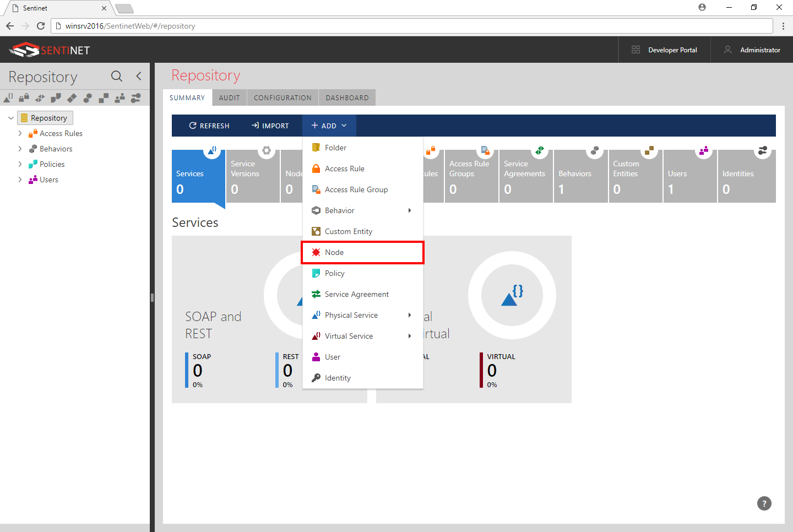
Task: Choose Policy from the Add menu
Action: tap(363, 273)
